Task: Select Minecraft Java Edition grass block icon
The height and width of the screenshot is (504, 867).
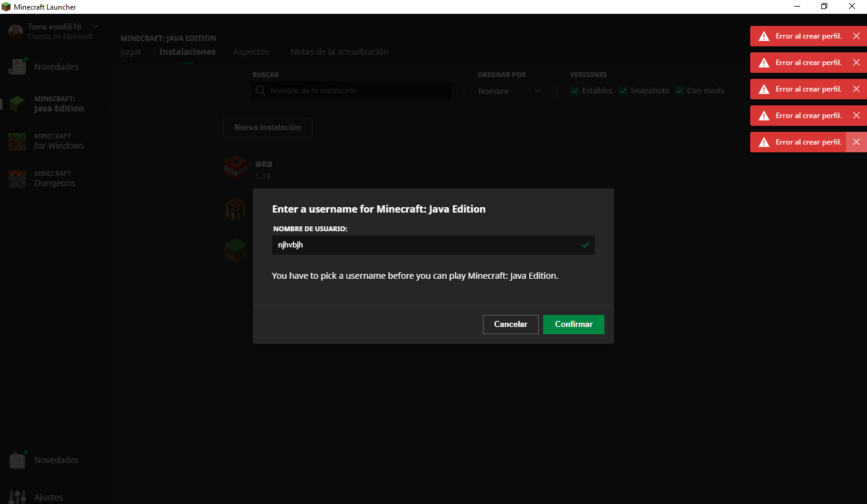Action: tap(17, 104)
